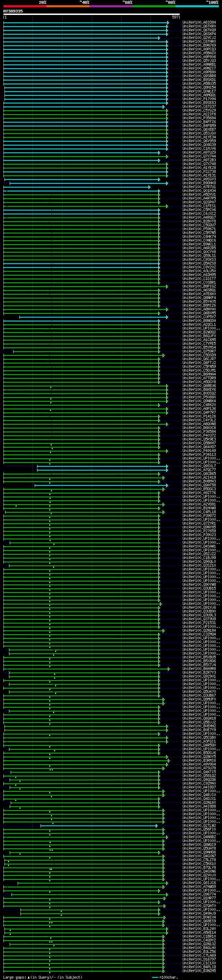Open hit UniRef100_Q6TKR0

(x=199, y=26)
